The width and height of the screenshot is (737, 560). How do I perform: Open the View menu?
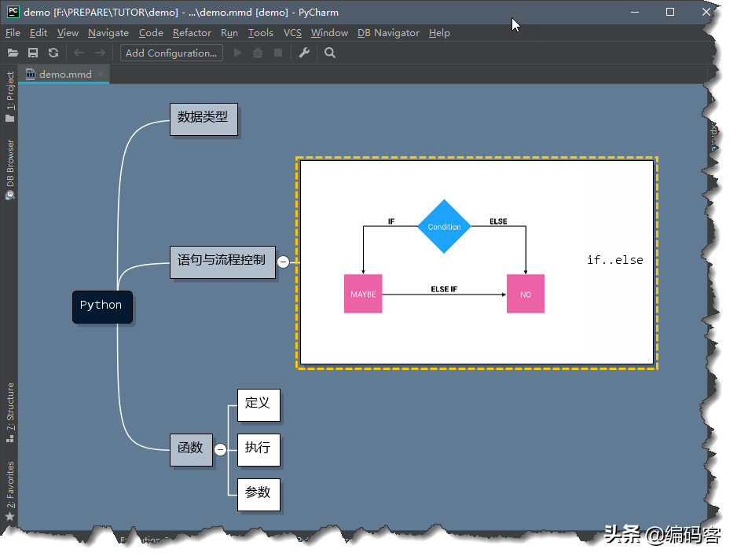[68, 33]
